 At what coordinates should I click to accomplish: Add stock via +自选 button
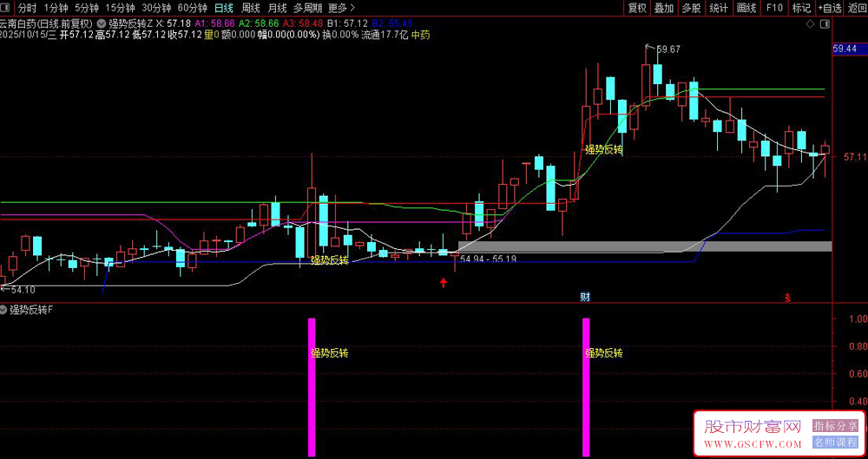point(829,8)
